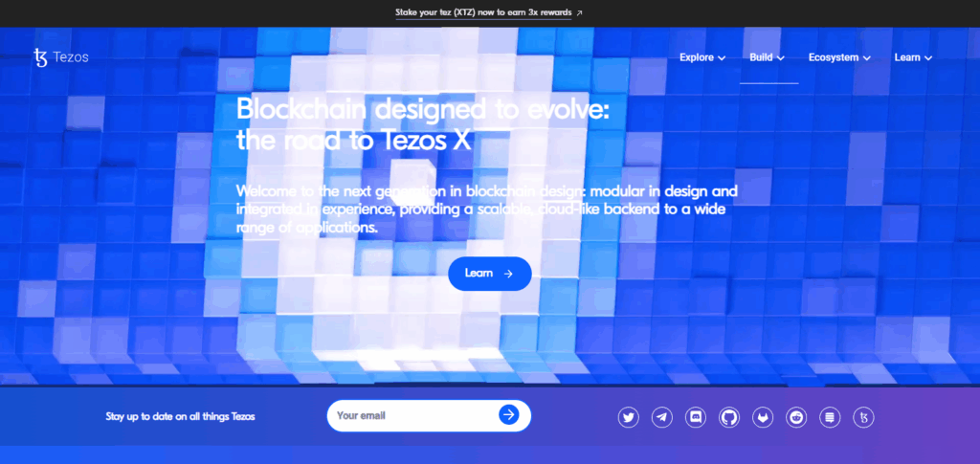Image resolution: width=980 pixels, height=464 pixels.
Task: Visit the GitLab fox icon
Action: 763,416
